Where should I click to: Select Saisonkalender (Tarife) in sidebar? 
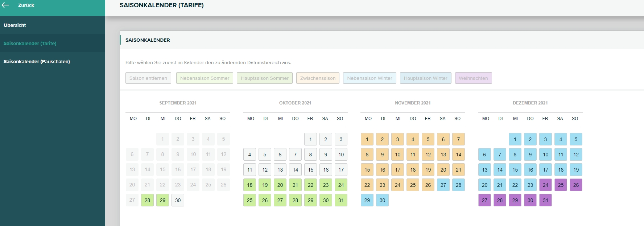(x=30, y=43)
